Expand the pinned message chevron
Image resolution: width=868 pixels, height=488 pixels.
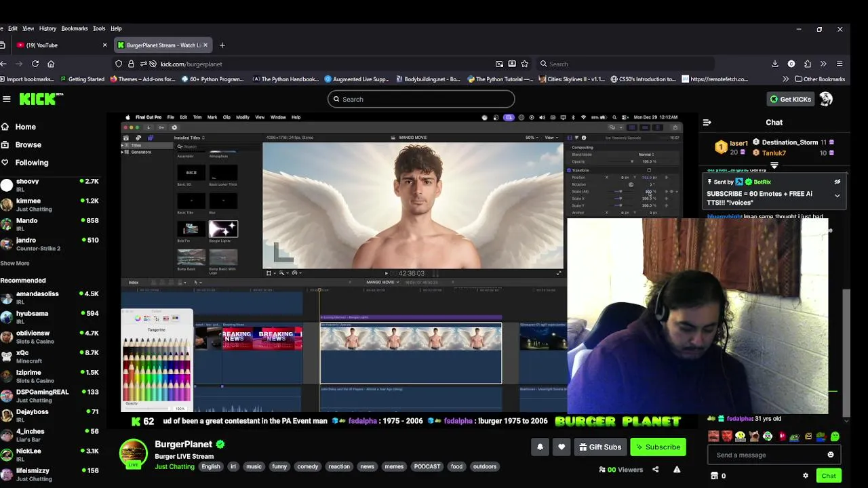point(837,196)
